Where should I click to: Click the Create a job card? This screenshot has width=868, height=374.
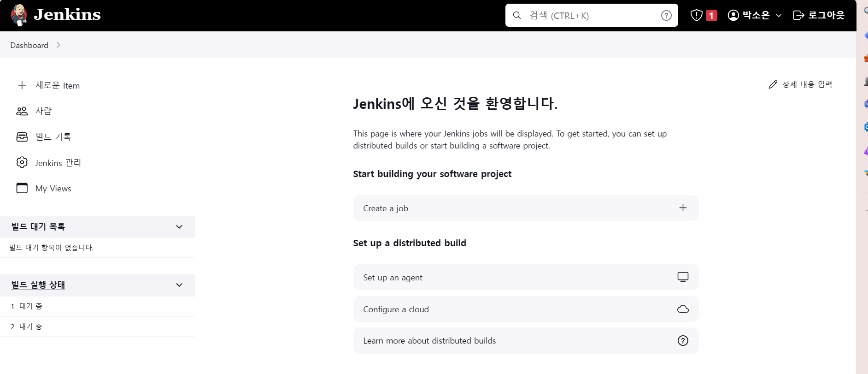point(526,208)
